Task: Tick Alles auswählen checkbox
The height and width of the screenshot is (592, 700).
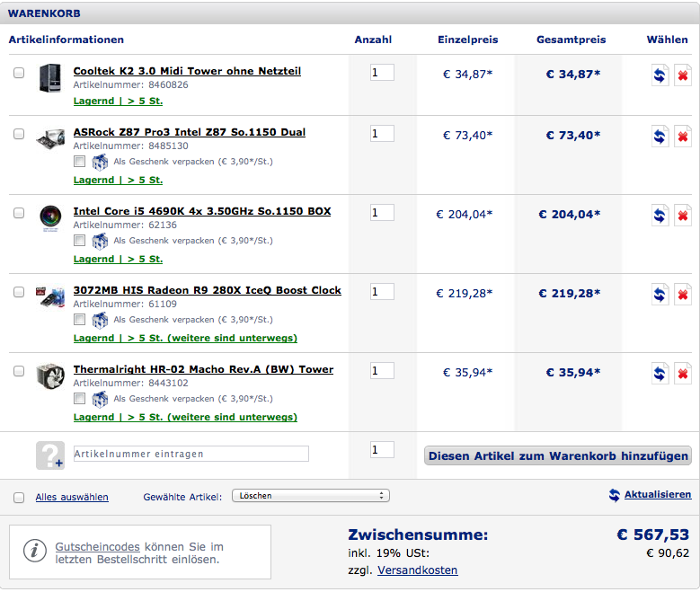Action: point(19,498)
